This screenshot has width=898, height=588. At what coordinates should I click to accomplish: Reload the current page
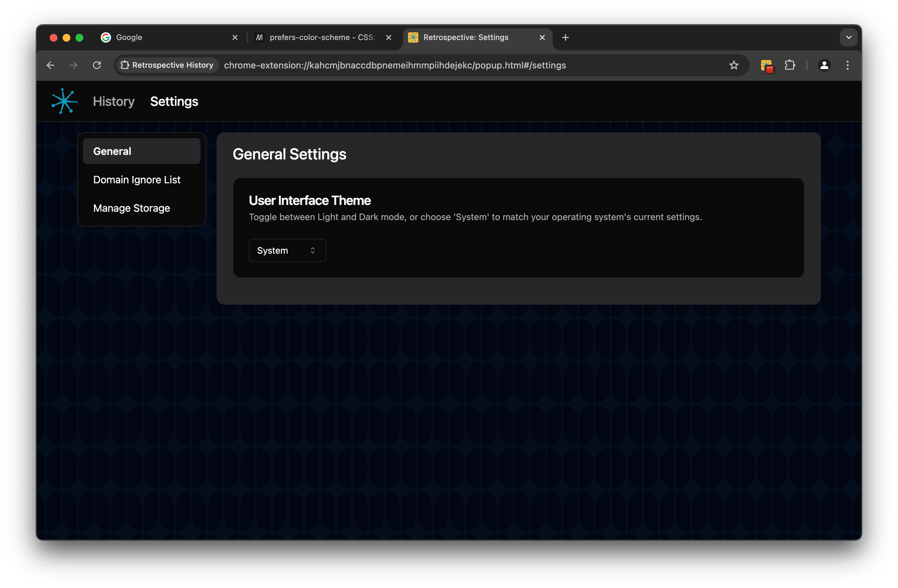[x=97, y=65]
